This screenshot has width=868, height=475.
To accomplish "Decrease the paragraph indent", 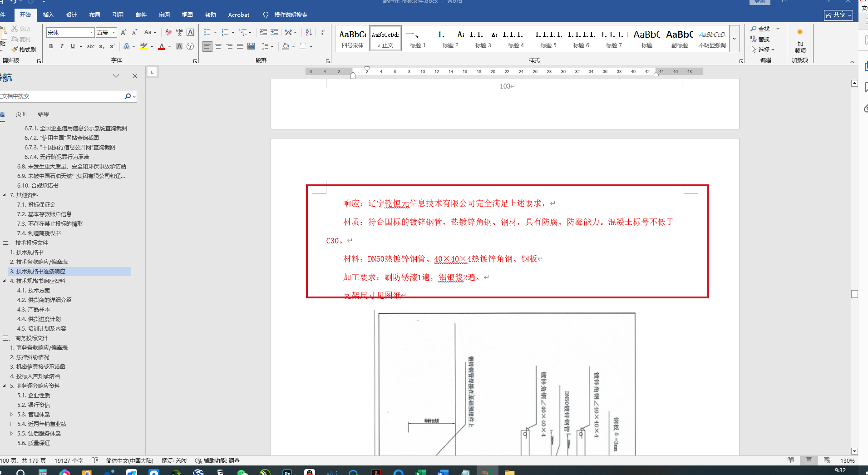I will pos(263,33).
